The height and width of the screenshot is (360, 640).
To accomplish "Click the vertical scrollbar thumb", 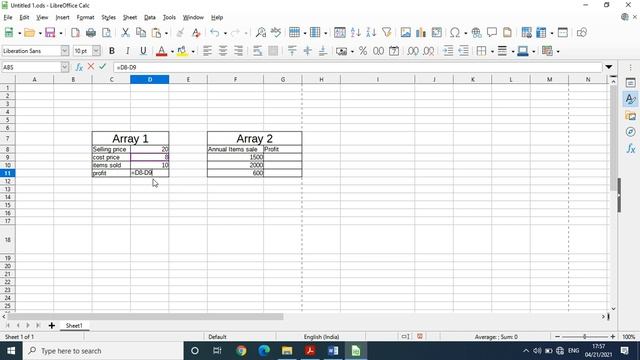I will point(613,138).
